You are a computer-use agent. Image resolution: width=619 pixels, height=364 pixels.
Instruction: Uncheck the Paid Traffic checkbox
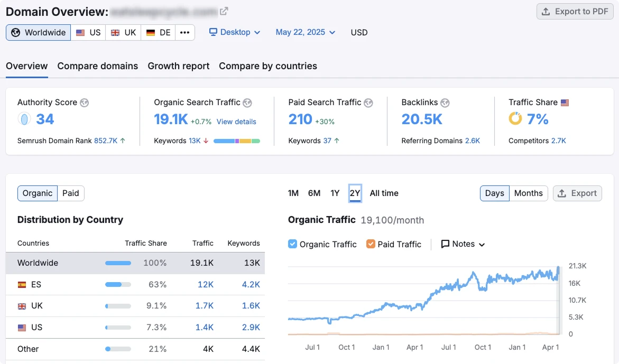[371, 244]
